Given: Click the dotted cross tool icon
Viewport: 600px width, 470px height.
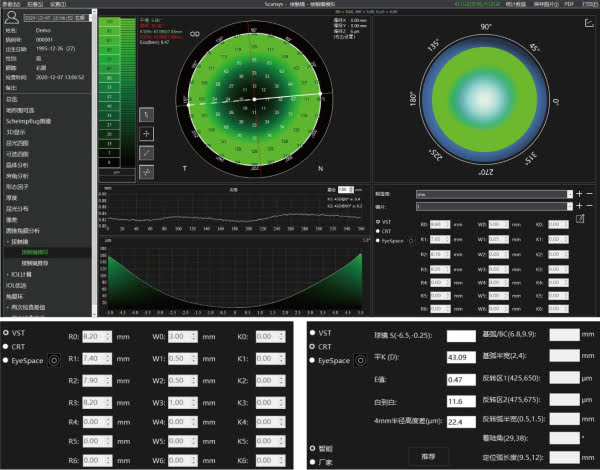Looking at the screenshot, I should coord(147,171).
